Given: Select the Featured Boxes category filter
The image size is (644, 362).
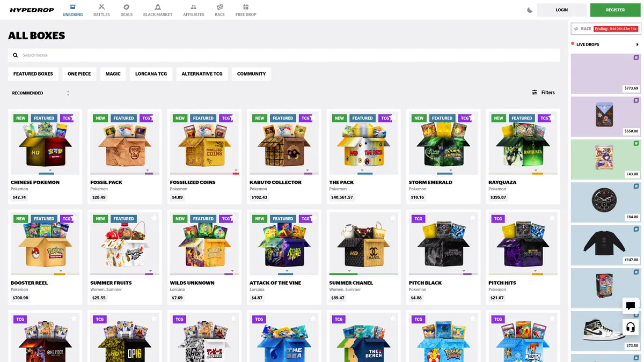Looking at the screenshot, I should pyautogui.click(x=33, y=74).
